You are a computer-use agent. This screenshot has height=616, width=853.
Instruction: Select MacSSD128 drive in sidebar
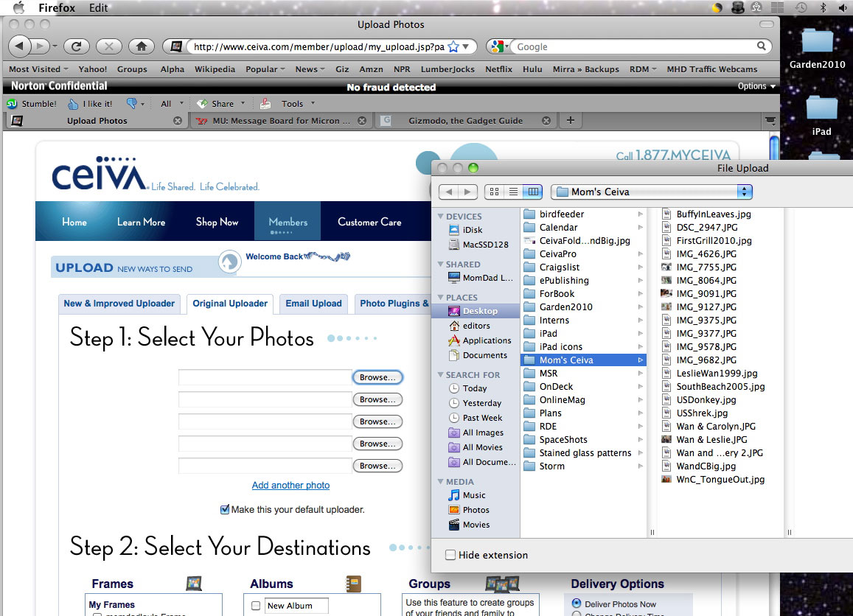coord(478,245)
